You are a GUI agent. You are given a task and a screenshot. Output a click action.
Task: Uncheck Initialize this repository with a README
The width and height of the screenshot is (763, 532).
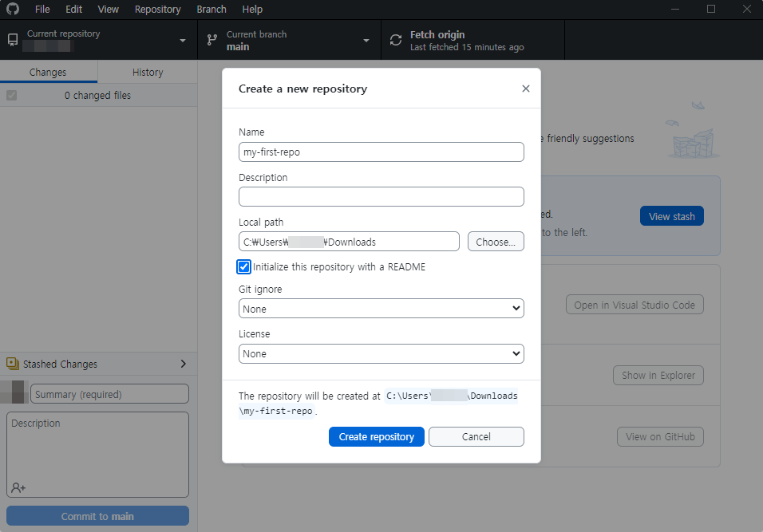(x=243, y=266)
